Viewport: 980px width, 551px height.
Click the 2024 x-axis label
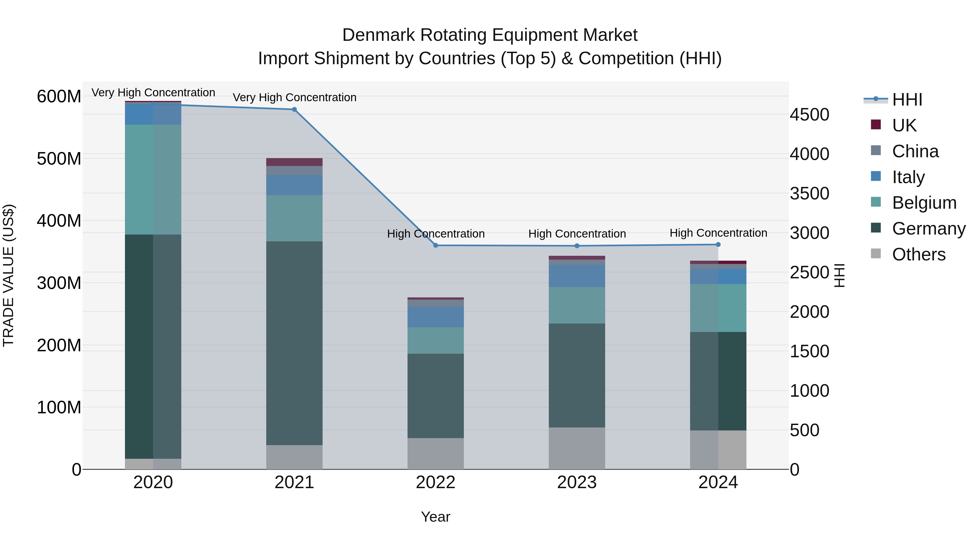point(718,482)
